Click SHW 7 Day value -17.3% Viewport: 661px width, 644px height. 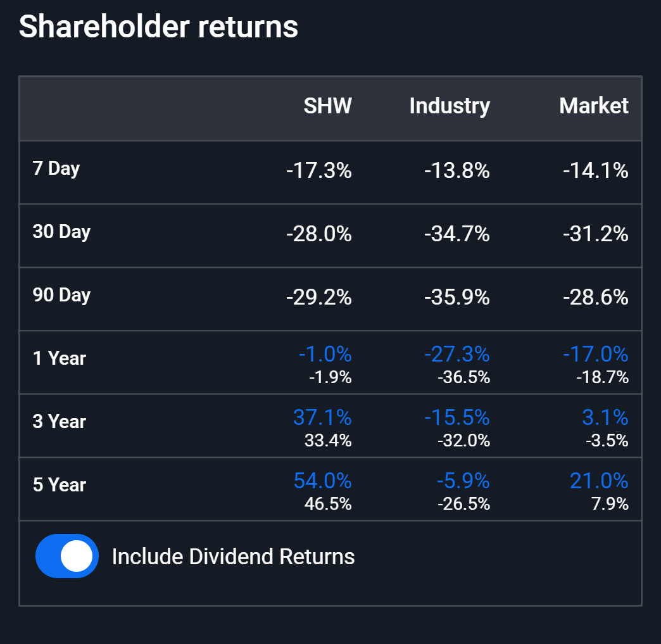[x=319, y=171]
